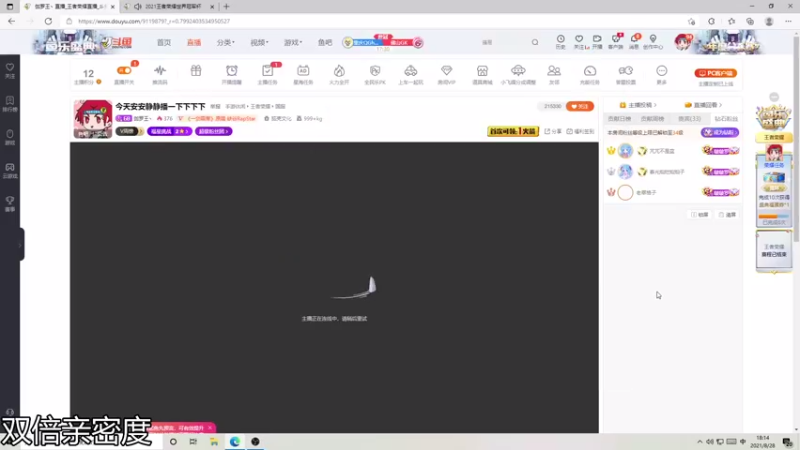
Task: Expand the 游戏 dropdown menu
Action: point(293,42)
